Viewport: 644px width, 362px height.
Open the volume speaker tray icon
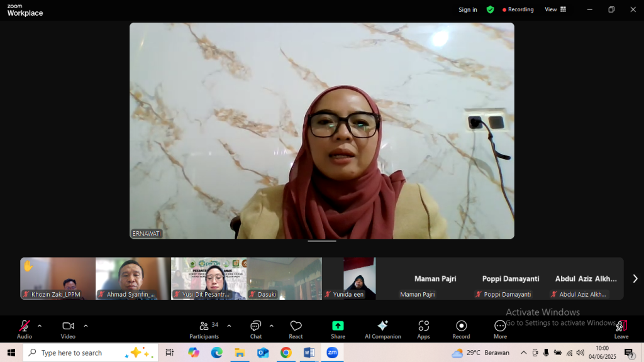point(580,353)
